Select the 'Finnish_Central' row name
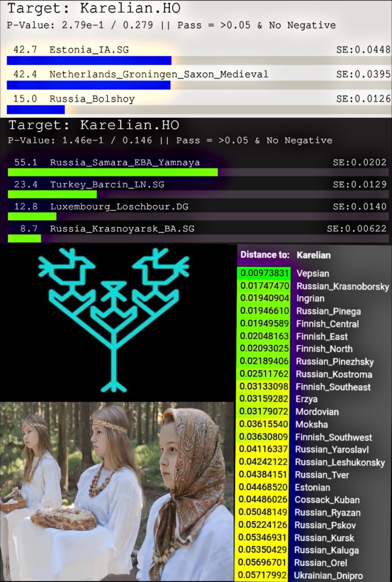 [327, 324]
